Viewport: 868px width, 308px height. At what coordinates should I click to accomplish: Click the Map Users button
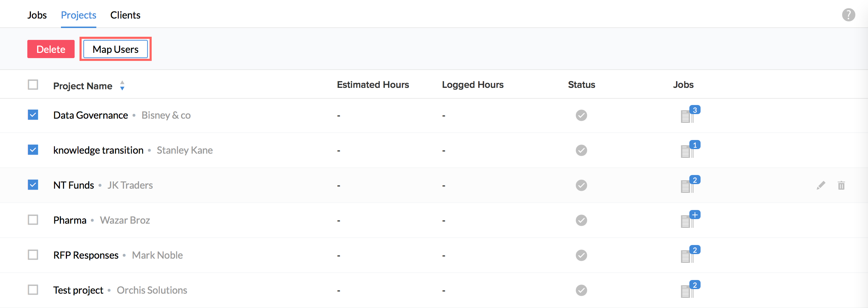[x=115, y=49]
